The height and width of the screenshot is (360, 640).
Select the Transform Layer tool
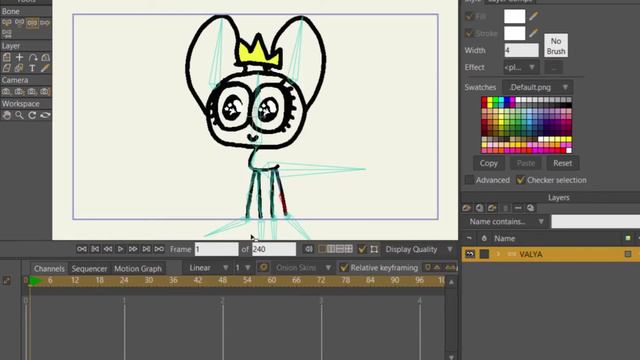[x=7, y=57]
